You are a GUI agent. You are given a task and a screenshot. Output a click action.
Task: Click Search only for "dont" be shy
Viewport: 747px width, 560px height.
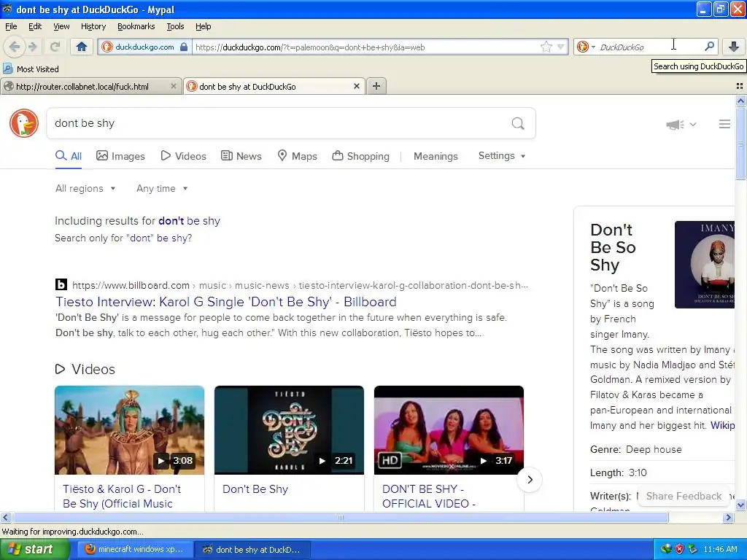pyautogui.click(x=123, y=238)
